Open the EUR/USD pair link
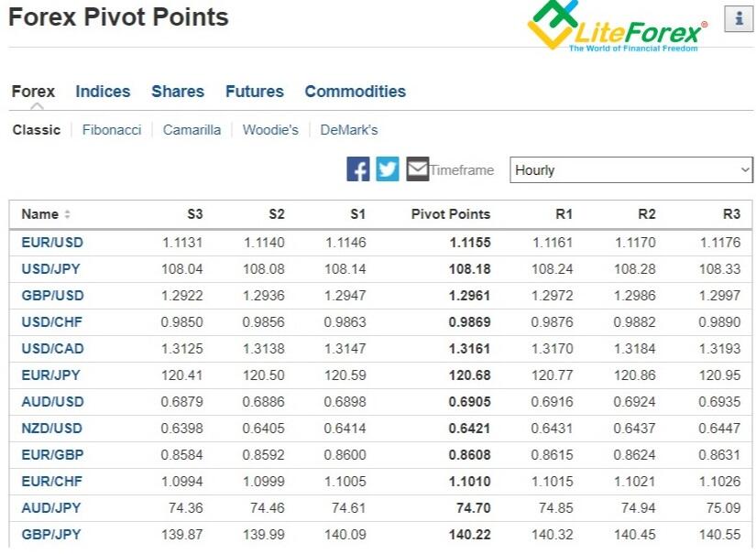Viewport: 756px width, 554px height. [x=52, y=243]
